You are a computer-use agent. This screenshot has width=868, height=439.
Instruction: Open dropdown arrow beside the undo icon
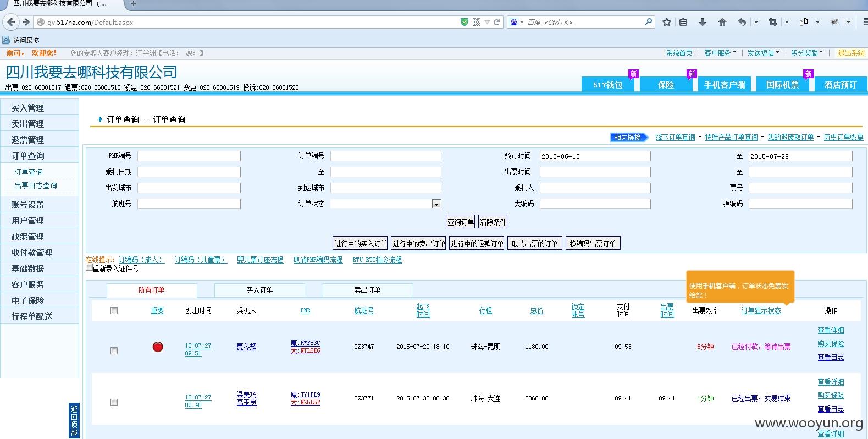click(x=756, y=22)
